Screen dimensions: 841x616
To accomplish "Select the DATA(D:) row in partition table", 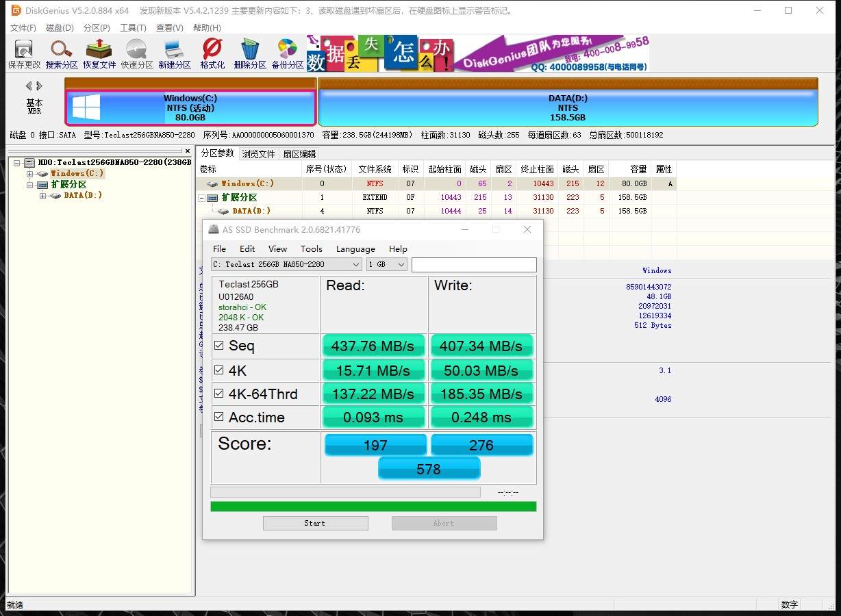I will 437,211.
